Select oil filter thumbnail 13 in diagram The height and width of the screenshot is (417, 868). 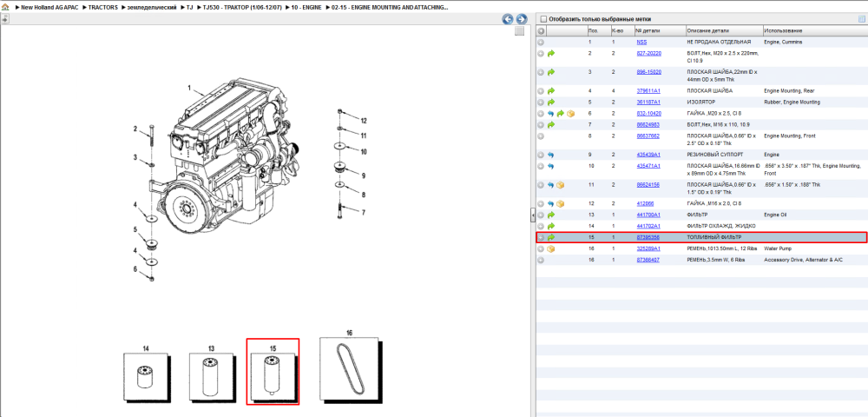point(213,376)
